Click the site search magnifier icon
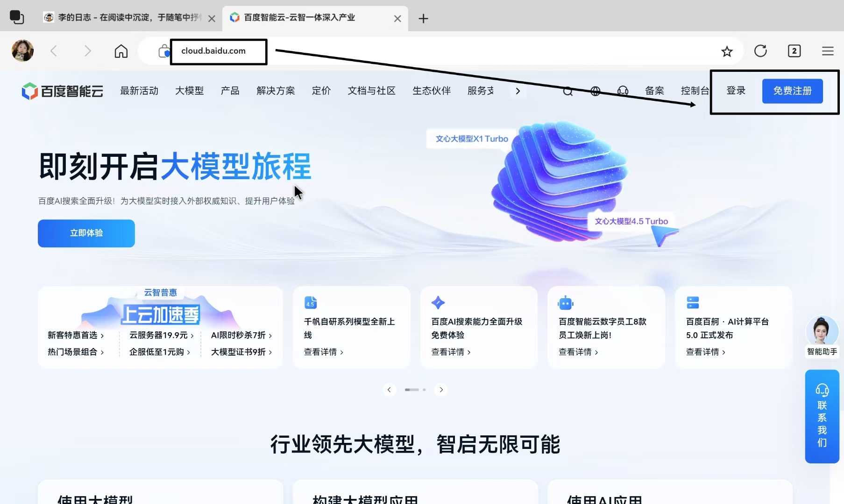 click(x=567, y=91)
